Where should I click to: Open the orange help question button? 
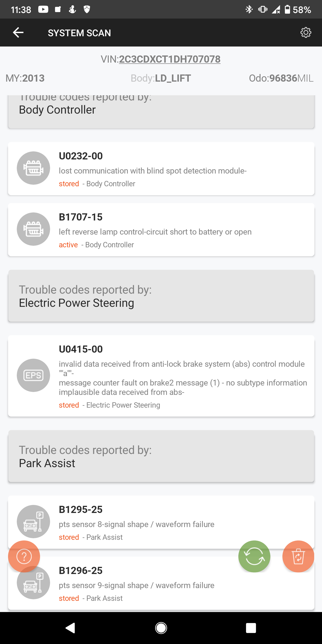(24, 556)
